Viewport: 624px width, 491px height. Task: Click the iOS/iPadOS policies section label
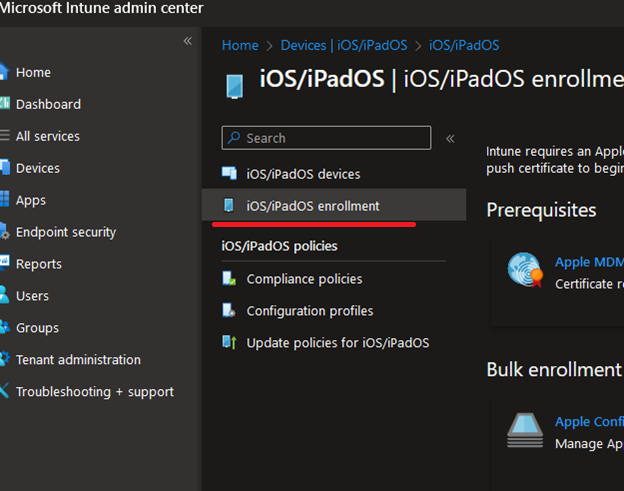279,246
